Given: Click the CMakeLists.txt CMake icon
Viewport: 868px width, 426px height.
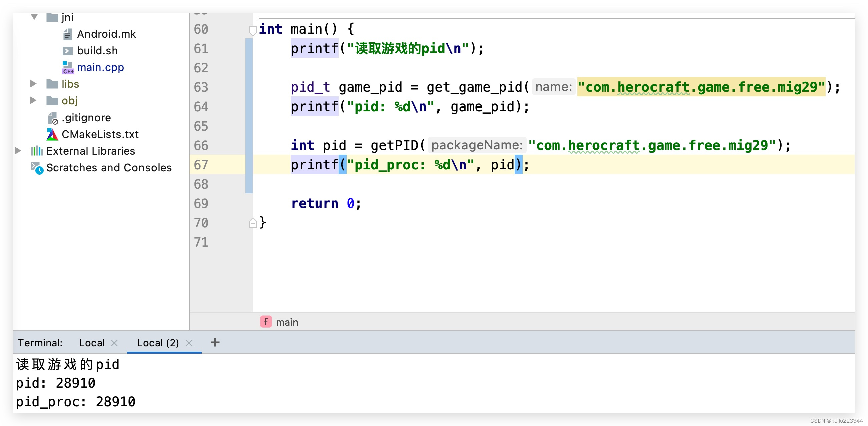Looking at the screenshot, I should click(x=52, y=134).
